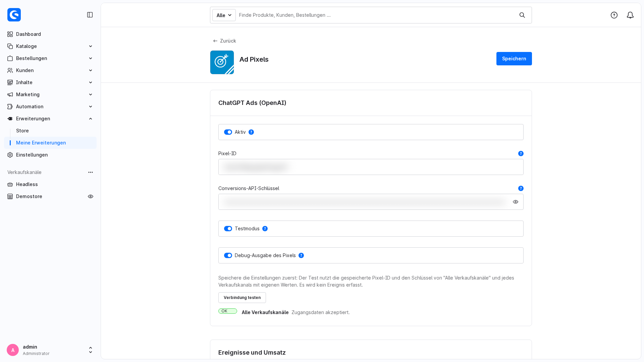Open the admin user menu chevron

click(x=91, y=350)
